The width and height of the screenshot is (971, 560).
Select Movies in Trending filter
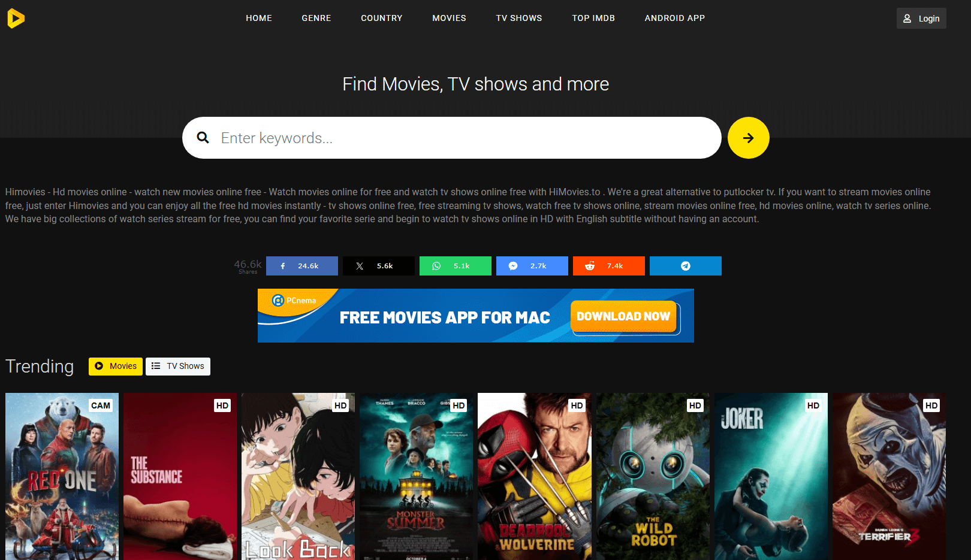coord(116,367)
